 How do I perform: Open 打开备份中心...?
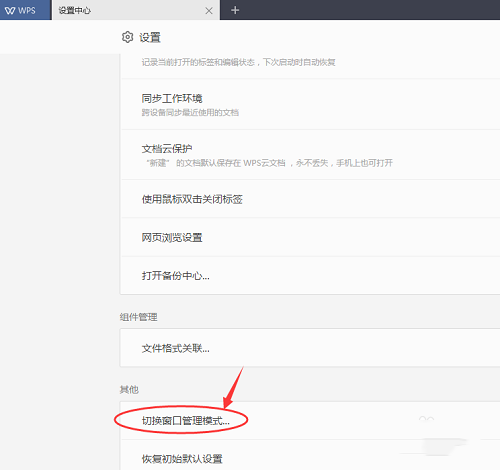[310, 276]
